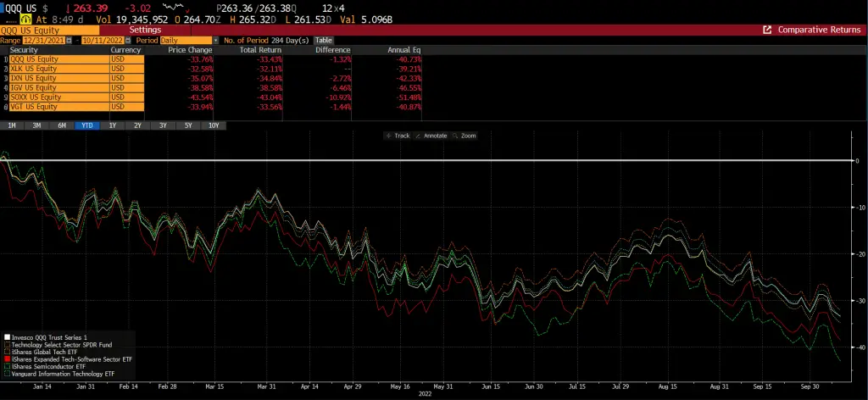Toggle Vanguard Information Technology legend marker
The width and height of the screenshot is (868, 400).
(x=7, y=374)
